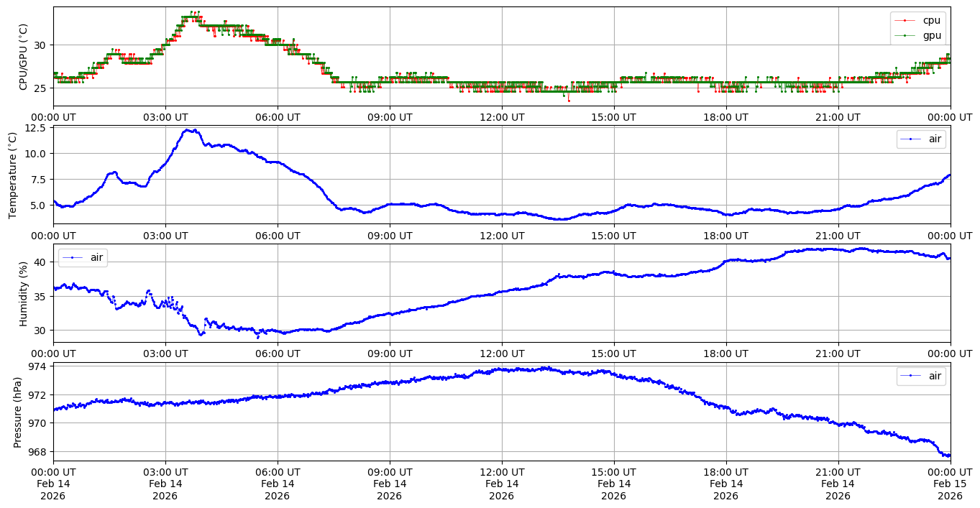Click the 40 tick on the humidity axis
Image resolution: width=980 pixels, height=508 pixels.
[40, 262]
